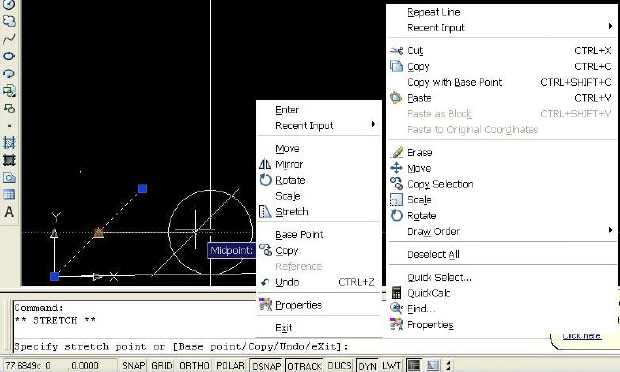
Task: Click the model space icon in the status bar
Action: tap(414, 365)
